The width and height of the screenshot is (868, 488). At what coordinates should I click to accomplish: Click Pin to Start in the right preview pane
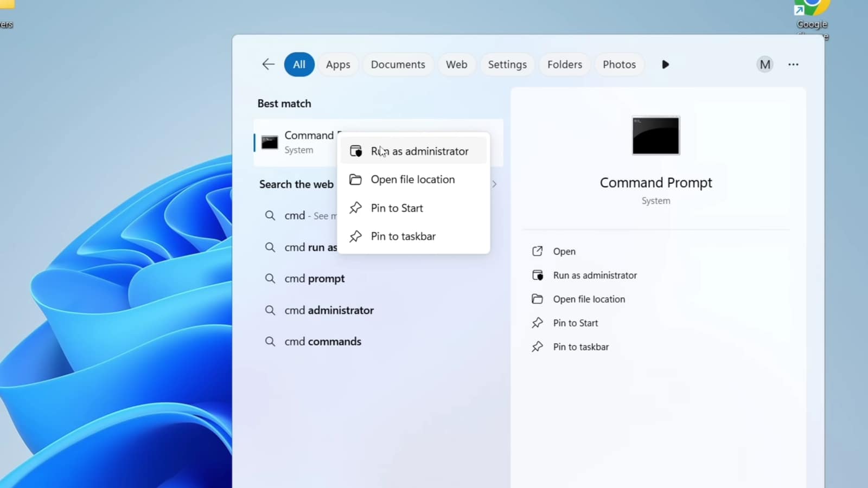(576, 323)
